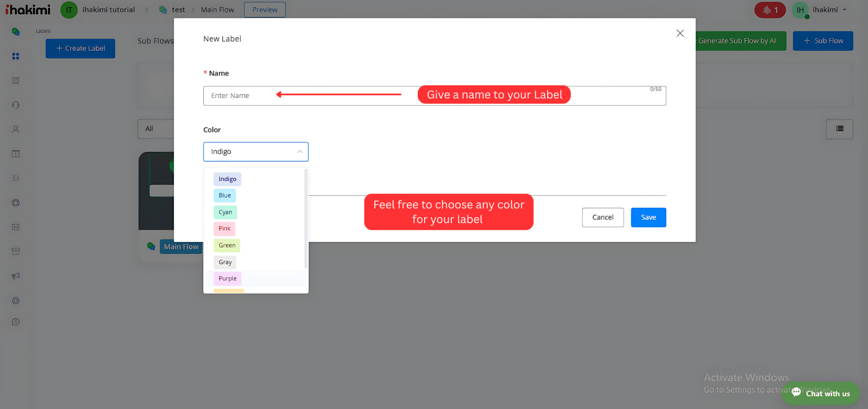Click the Main Flow breadcrumb
The image size is (868, 409).
217,10
